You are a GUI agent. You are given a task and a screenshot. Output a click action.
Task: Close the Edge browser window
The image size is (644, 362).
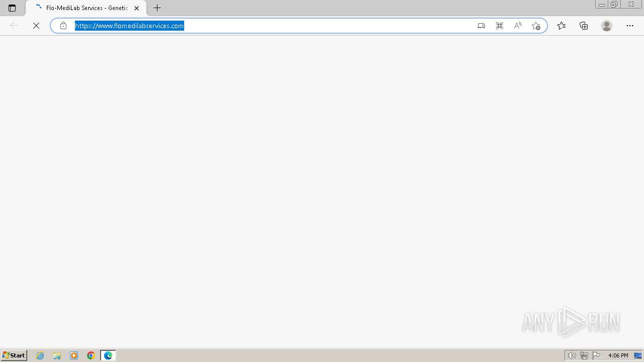pyautogui.click(x=631, y=5)
